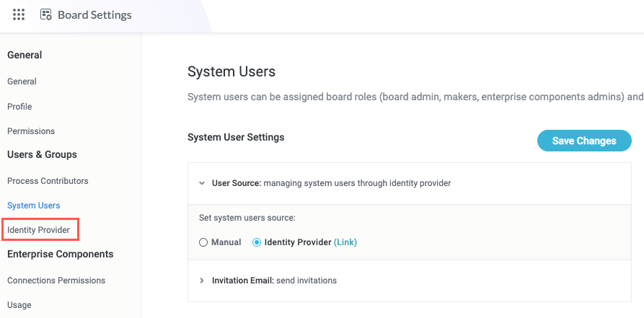Open Connections Permissions in sidebar
The image size is (644, 318).
click(56, 281)
